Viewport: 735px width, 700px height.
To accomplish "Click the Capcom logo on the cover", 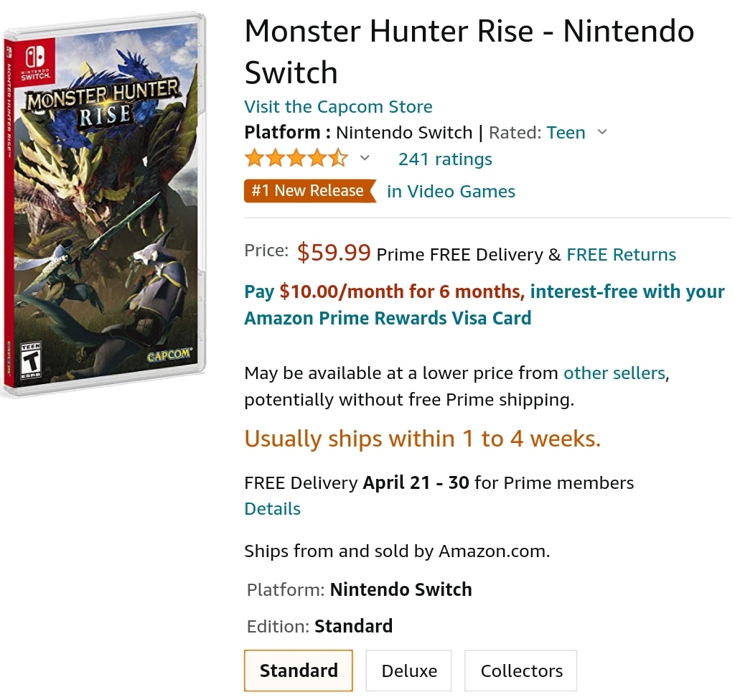I will click(169, 355).
